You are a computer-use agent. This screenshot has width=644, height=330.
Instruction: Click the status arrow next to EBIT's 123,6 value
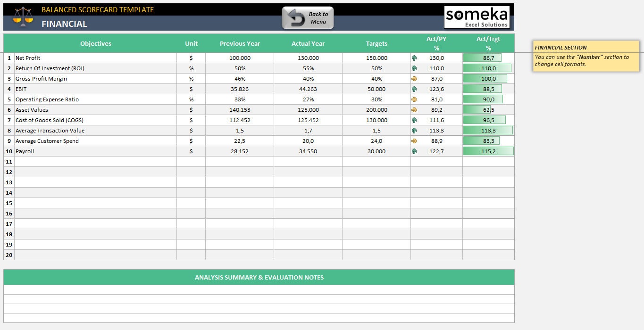tap(414, 89)
